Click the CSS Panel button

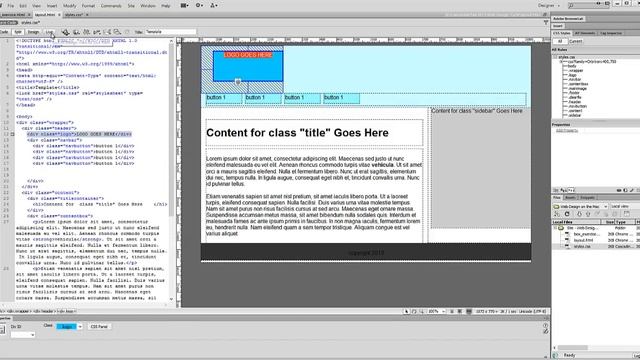tap(99, 327)
